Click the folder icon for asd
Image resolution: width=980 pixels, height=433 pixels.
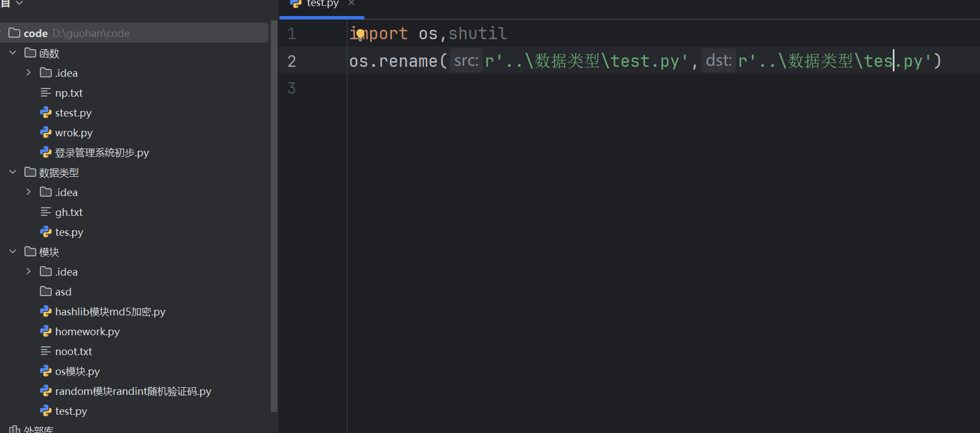46,292
